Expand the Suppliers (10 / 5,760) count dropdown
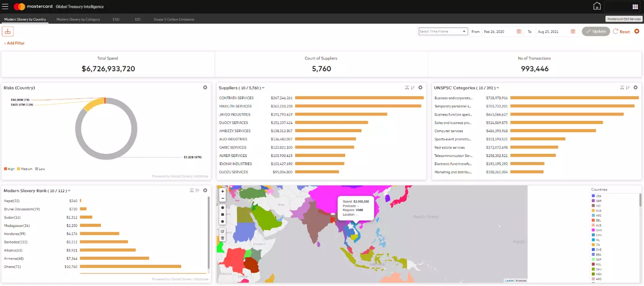Screen dimensions: 644x286 [x=263, y=88]
